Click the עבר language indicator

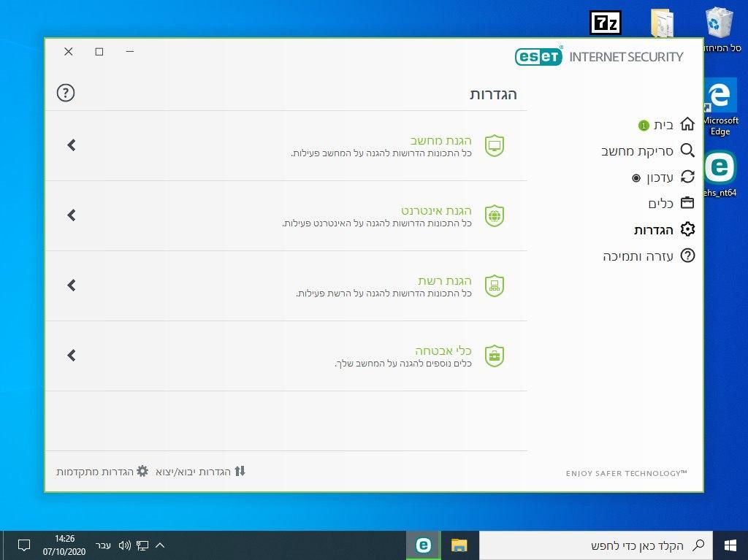(x=103, y=545)
